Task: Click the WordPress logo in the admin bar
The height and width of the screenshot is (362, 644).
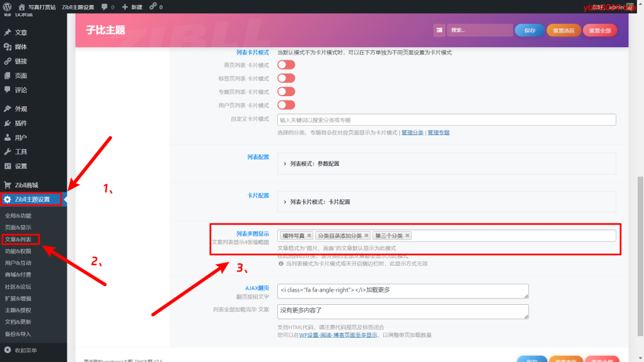Action: [x=8, y=8]
